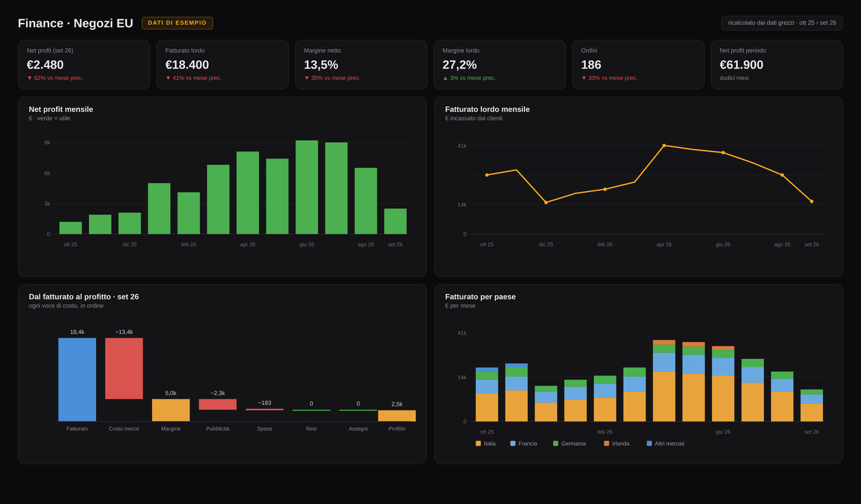This screenshot has height=504, width=861.
Task: Click the giu 26 bar in Net profit mensile
Action: pos(307,187)
